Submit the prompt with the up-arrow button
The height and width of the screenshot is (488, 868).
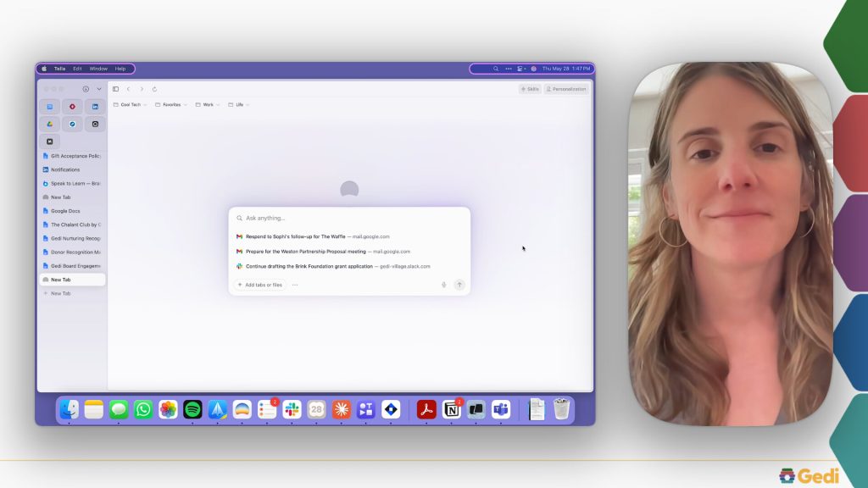(459, 285)
